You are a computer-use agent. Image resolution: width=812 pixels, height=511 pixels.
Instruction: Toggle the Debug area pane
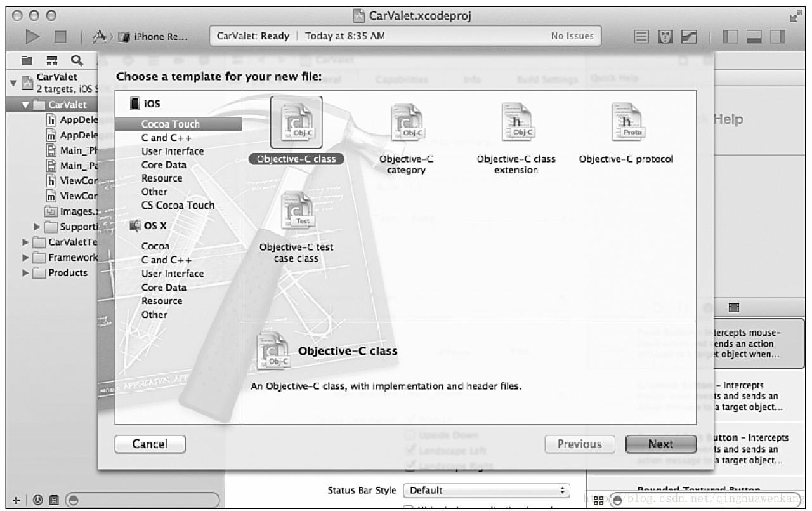[x=754, y=37]
